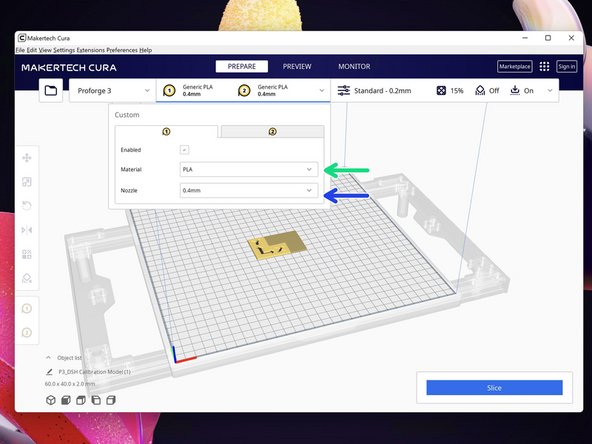
Task: Open the Extensions menu
Action: coord(91,50)
